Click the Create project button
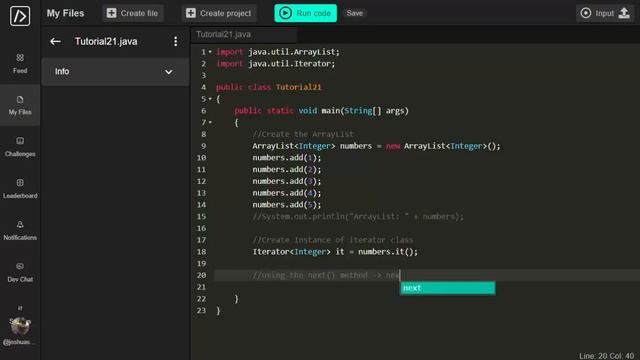 [219, 13]
